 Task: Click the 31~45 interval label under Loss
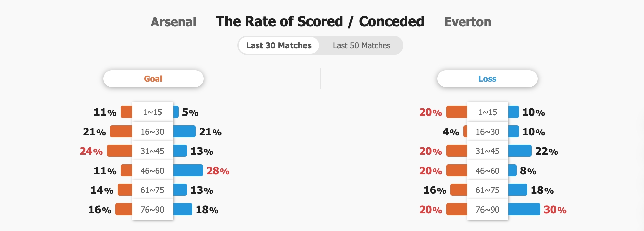click(488, 151)
